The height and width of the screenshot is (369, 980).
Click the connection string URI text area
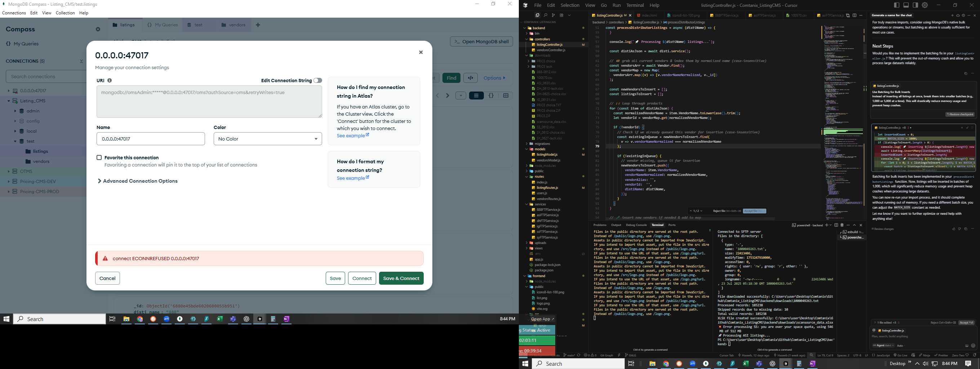[209, 102]
